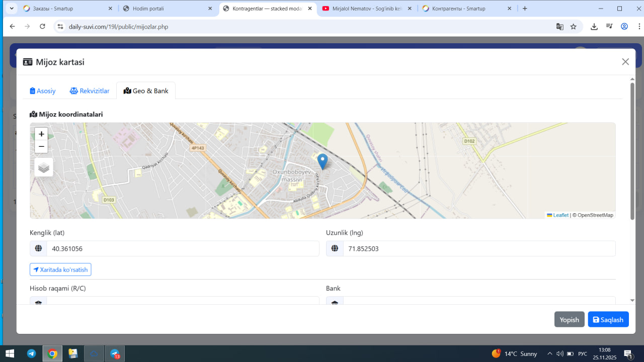Click the Yopish button
Viewport: 644px width, 362px height.
pyautogui.click(x=570, y=320)
